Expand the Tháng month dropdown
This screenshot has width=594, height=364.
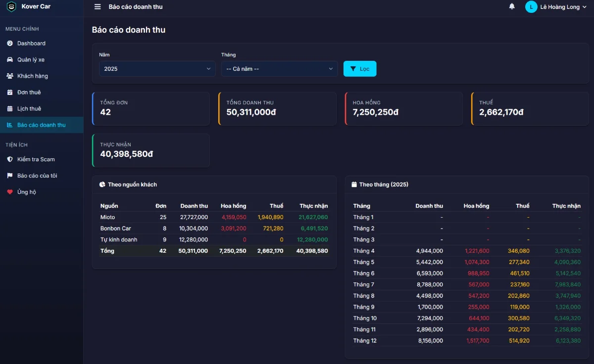click(279, 69)
